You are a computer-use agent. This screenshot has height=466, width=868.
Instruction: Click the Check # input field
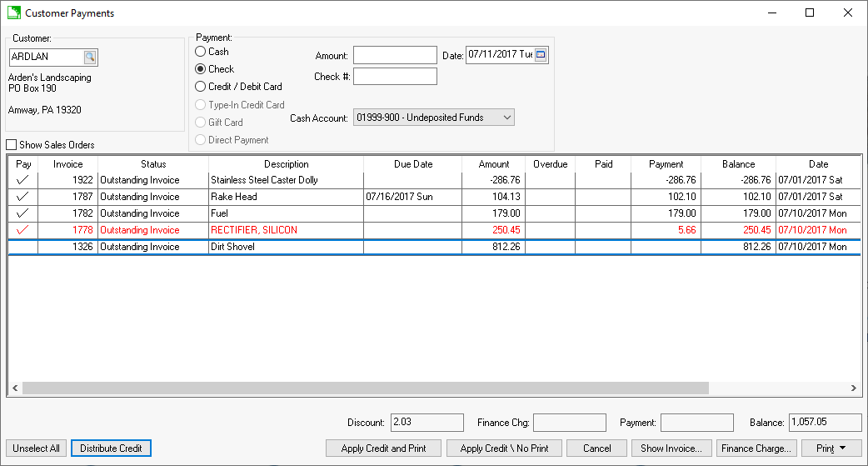tap(395, 77)
